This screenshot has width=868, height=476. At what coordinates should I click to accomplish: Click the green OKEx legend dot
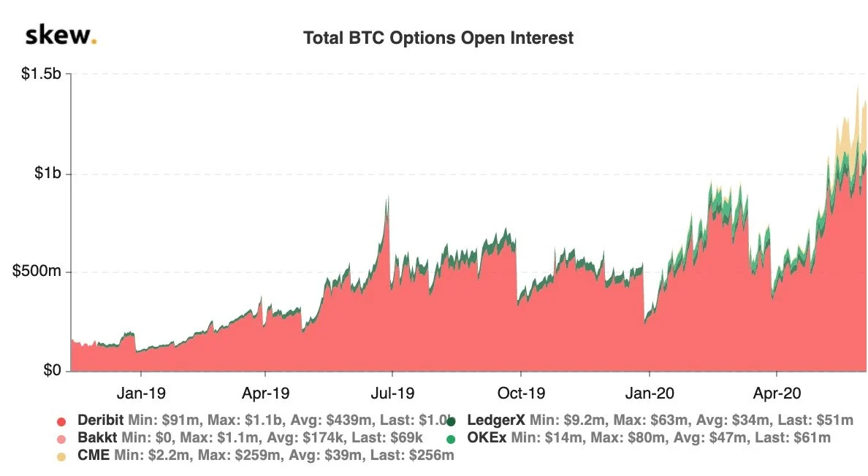pos(452,439)
